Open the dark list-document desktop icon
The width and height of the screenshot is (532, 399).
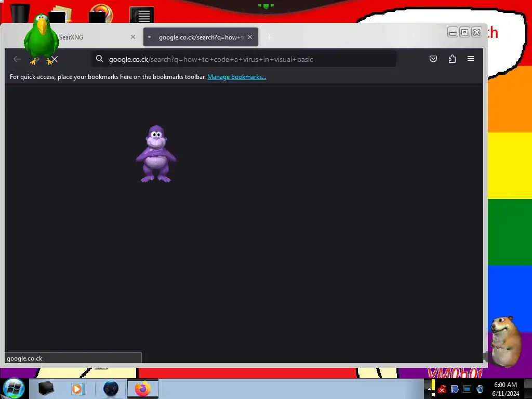142,15
